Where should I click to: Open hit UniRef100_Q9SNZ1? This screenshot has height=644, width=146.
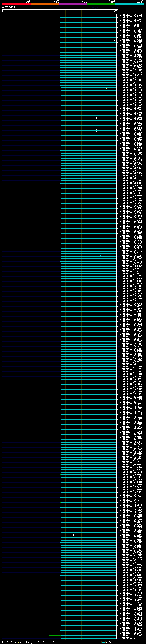pyautogui.click(x=131, y=22)
